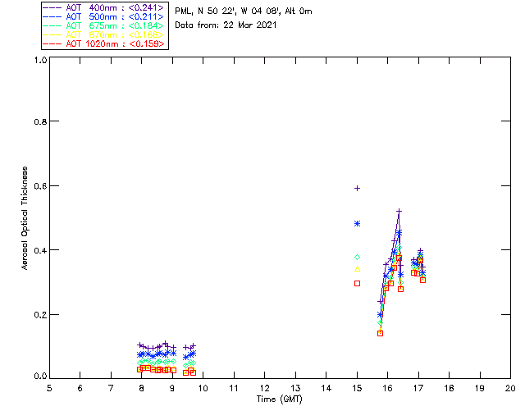Click the x-axis tick label 5
Screen dimensions: 525x420
point(49,388)
